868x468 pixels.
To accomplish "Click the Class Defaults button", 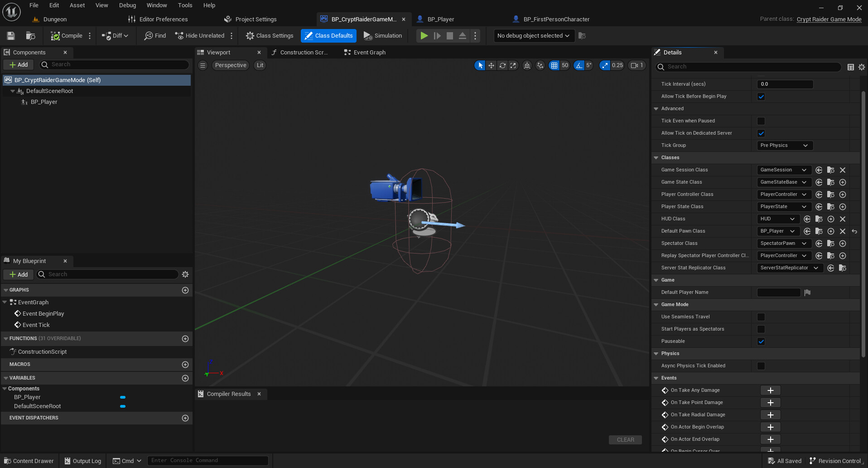I will 328,35.
